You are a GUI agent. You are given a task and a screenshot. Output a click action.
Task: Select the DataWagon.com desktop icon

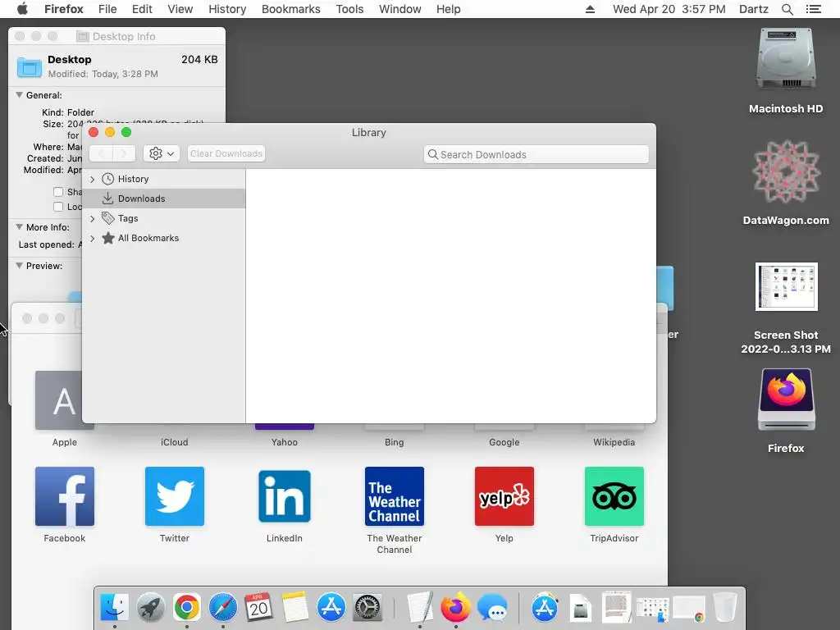click(x=786, y=171)
